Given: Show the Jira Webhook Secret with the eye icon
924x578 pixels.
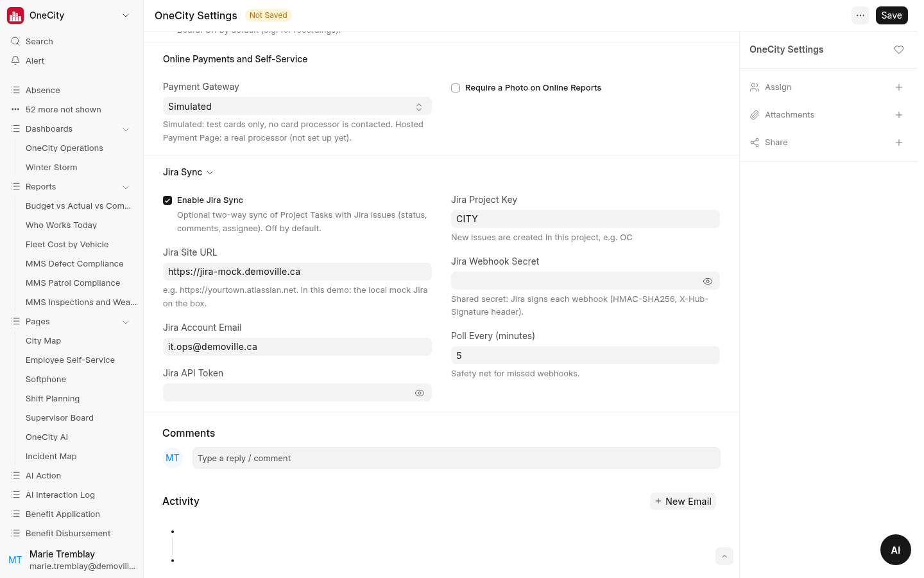Looking at the screenshot, I should point(708,281).
